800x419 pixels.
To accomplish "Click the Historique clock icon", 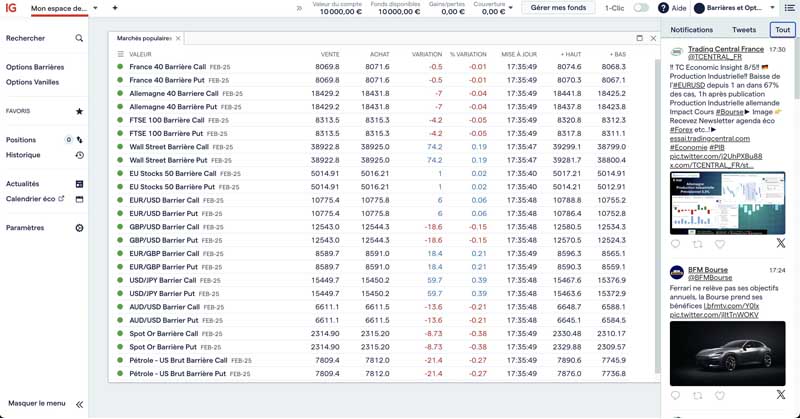I will coord(79,155).
